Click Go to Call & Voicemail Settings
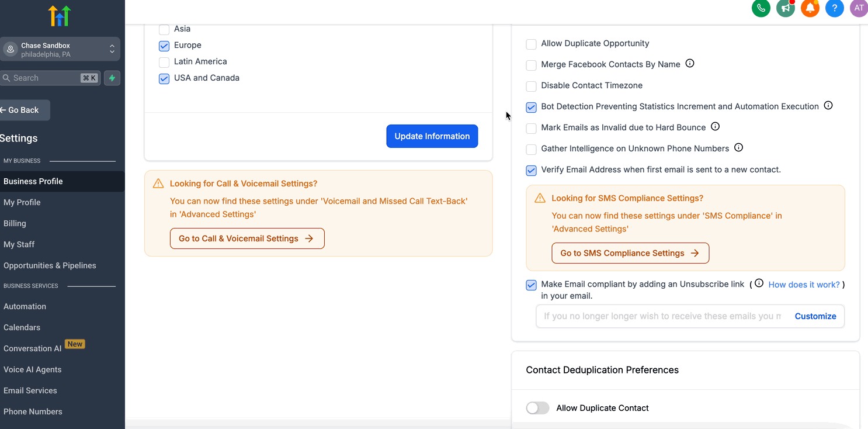The width and height of the screenshot is (868, 429). coord(247,238)
